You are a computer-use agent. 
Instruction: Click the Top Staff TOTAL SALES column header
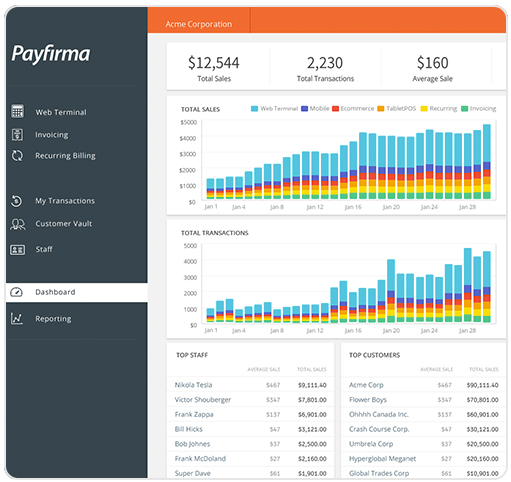pos(312,369)
